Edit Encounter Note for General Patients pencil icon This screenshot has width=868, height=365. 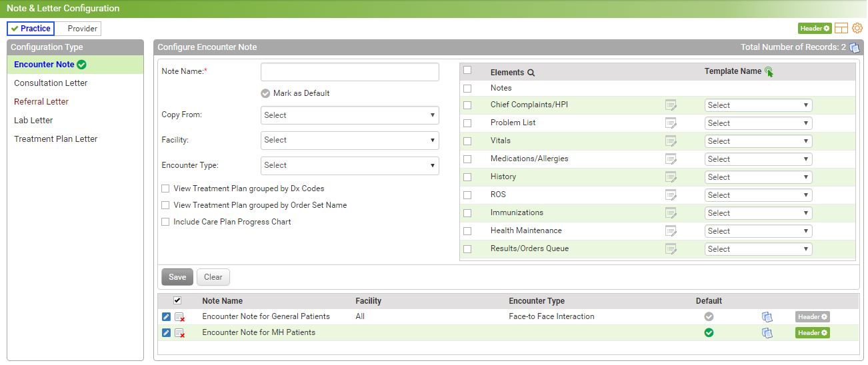(167, 317)
